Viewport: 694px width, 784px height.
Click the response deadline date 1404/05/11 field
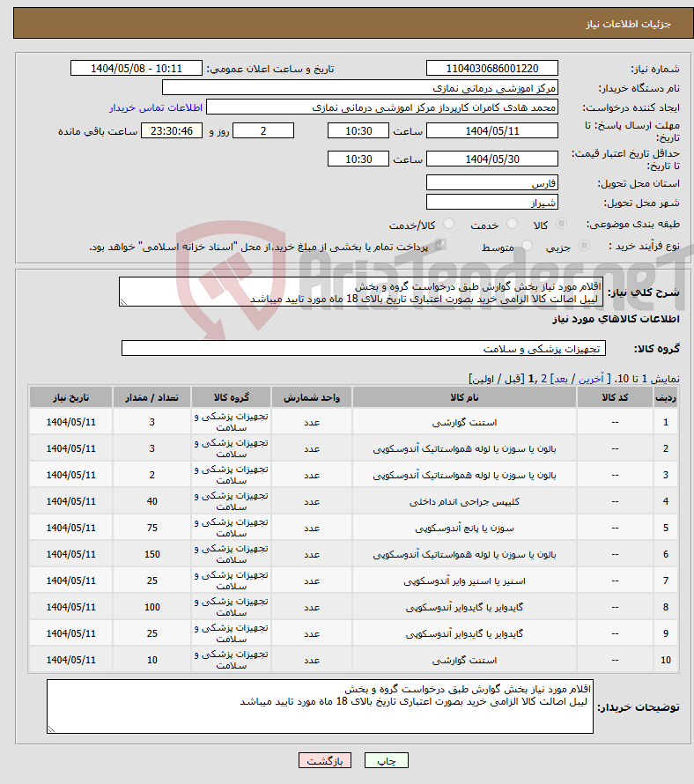click(x=492, y=131)
